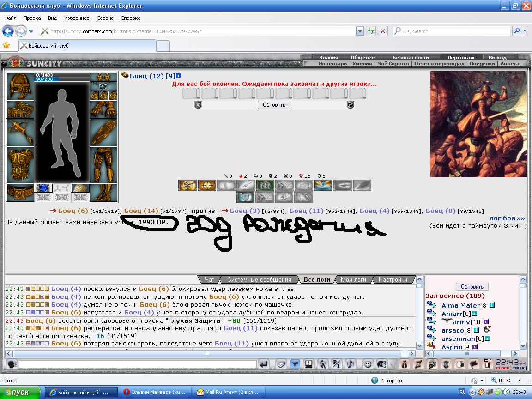Click the private-message arrow beside arsaco

[x=431, y=329]
